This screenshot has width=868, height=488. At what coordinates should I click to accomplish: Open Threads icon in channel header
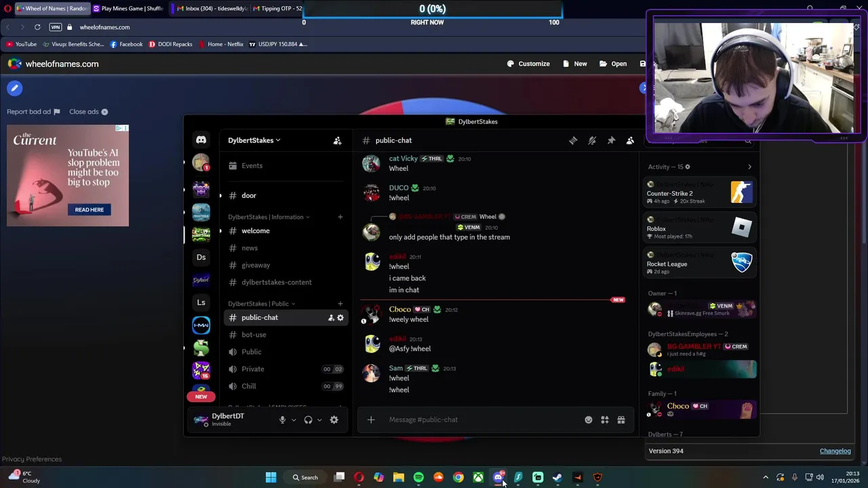[573, 140]
